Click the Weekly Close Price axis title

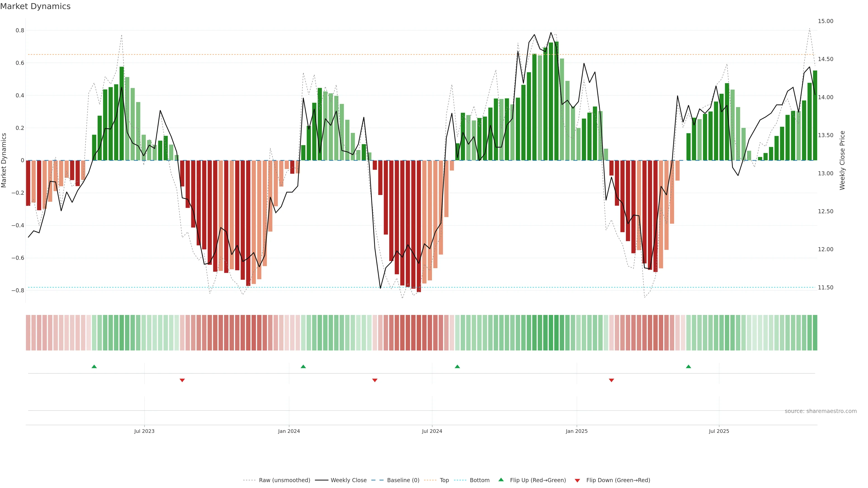842,160
